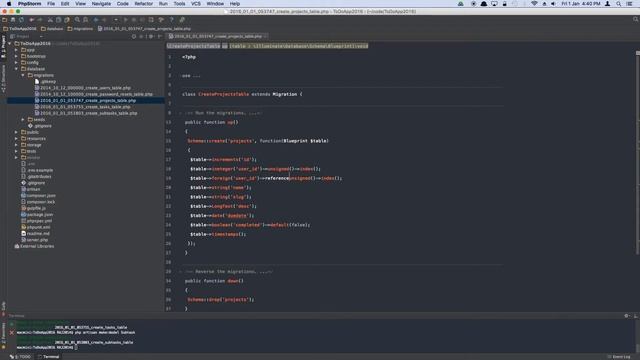
Task: Open create_users_table.php in project tree
Action: pos(82,88)
